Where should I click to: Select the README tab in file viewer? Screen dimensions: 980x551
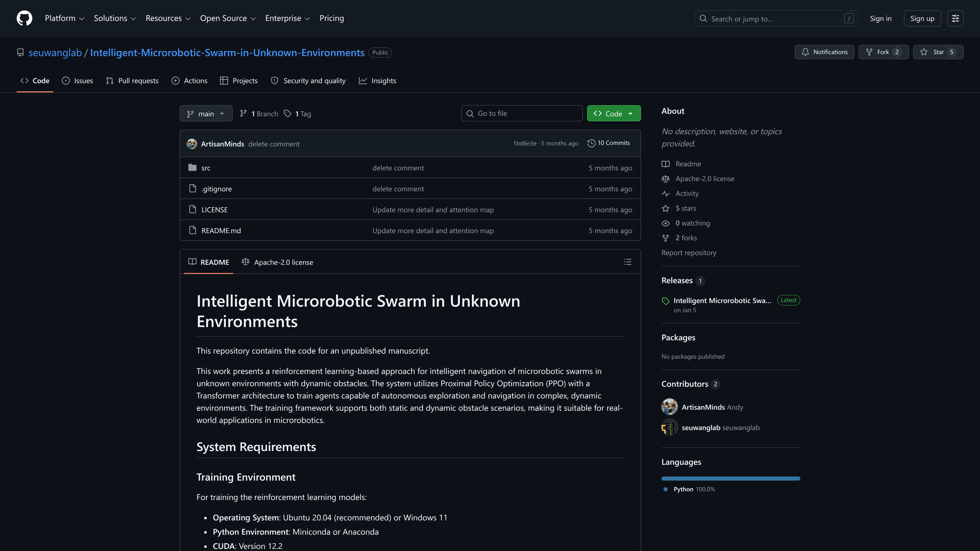209,262
